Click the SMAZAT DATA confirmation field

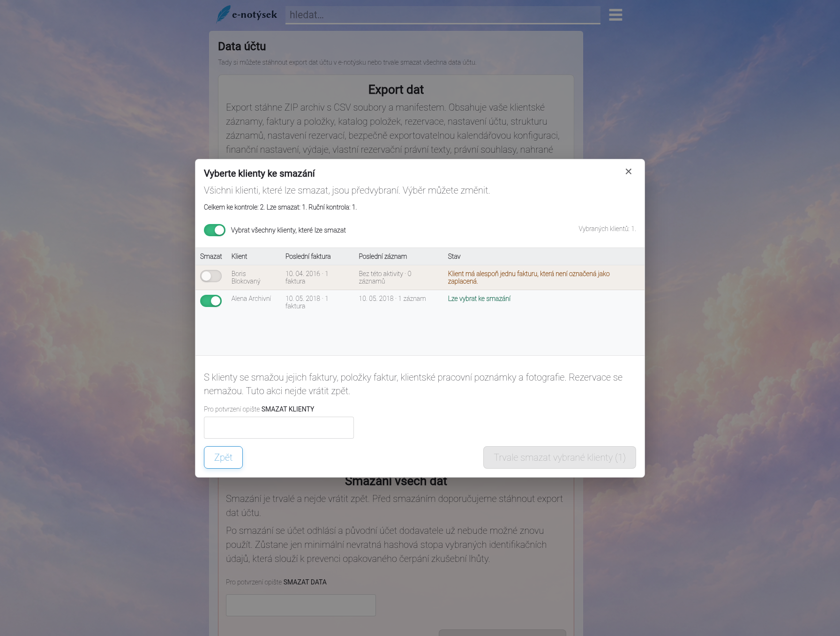[x=301, y=605]
